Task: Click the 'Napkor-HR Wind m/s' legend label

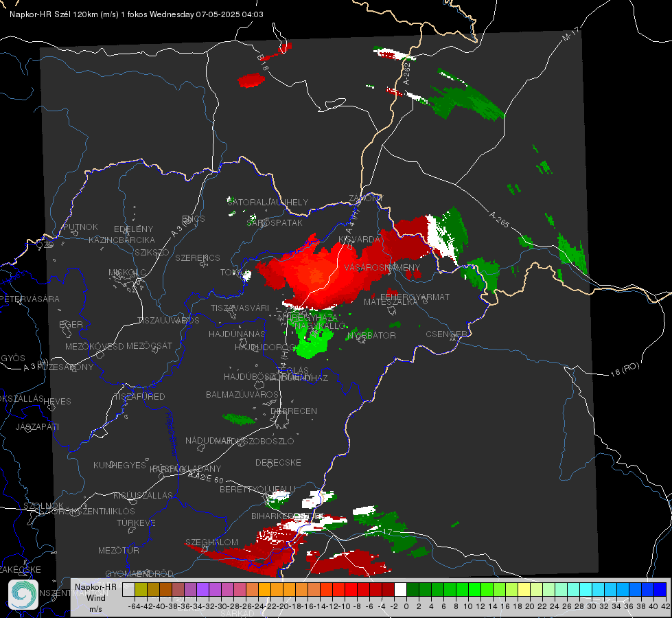Action: (x=95, y=597)
